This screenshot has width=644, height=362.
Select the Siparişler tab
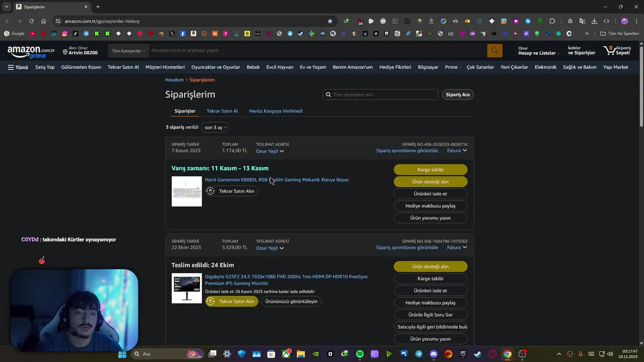tap(185, 111)
